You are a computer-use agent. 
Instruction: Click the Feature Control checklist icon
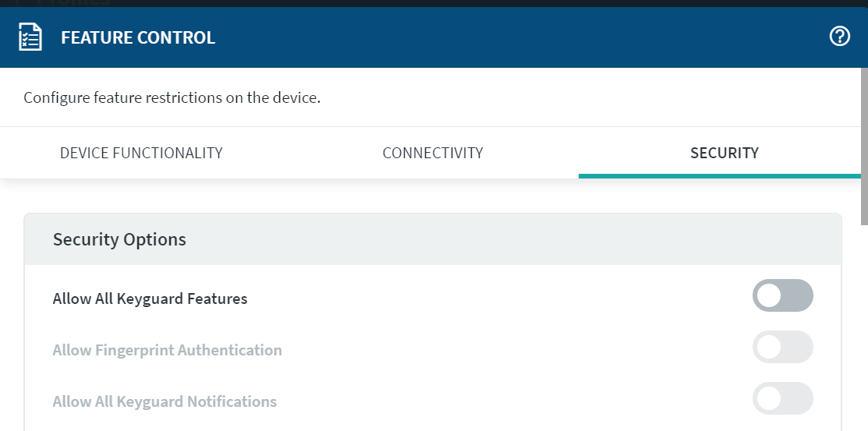pos(30,37)
